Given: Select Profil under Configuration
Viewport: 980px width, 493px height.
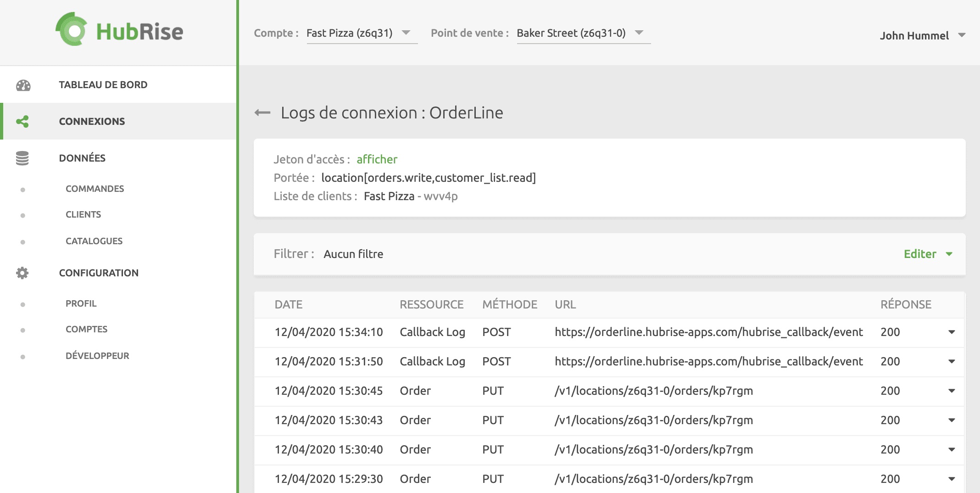Looking at the screenshot, I should 81,303.
